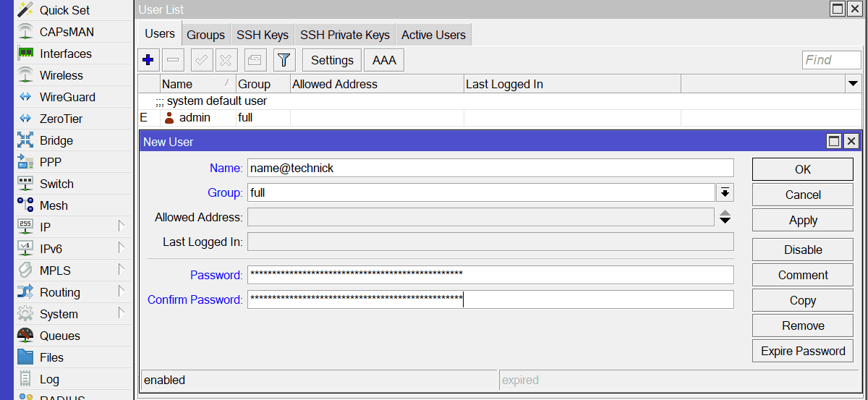This screenshot has height=400, width=868.
Task: Maximize the New User dialog
Action: point(834,141)
